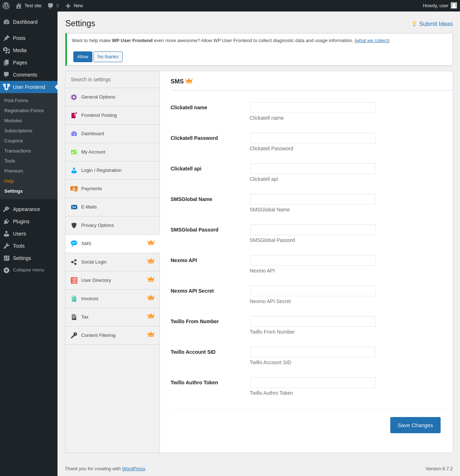The height and width of the screenshot is (476, 460).
Task: Click the New label in admin bar
Action: 78,6
